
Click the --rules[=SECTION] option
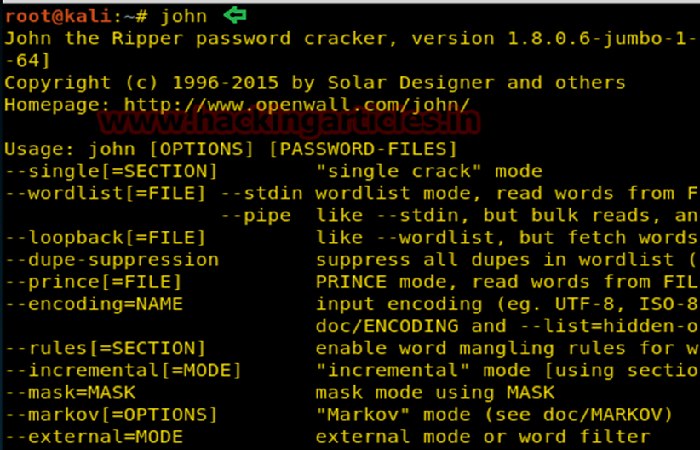pyautogui.click(x=105, y=349)
